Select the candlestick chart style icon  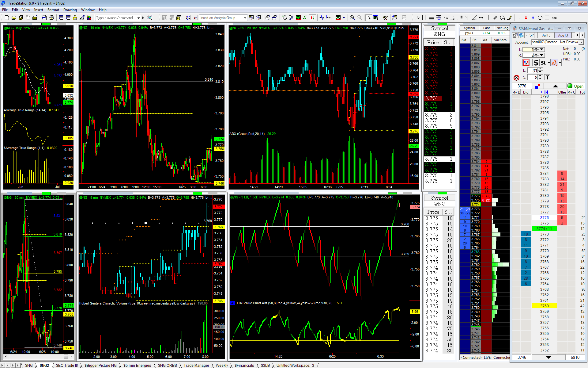pyautogui.click(x=312, y=18)
